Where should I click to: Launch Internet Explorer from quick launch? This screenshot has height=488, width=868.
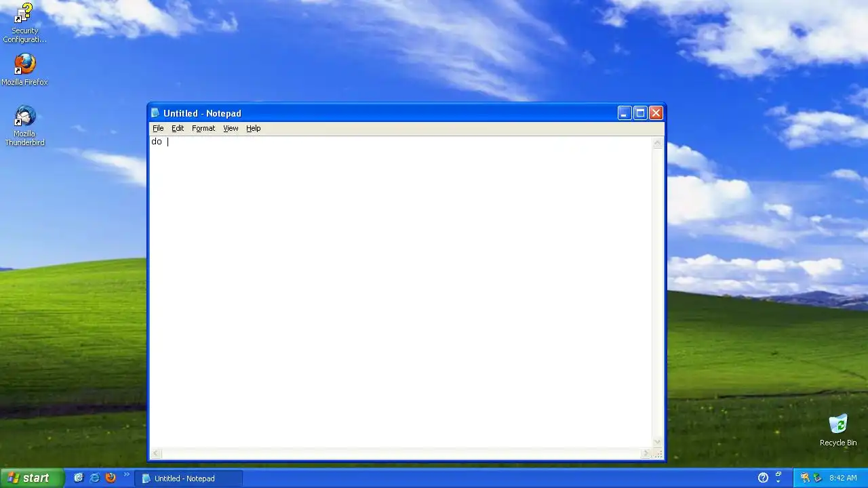click(94, 478)
